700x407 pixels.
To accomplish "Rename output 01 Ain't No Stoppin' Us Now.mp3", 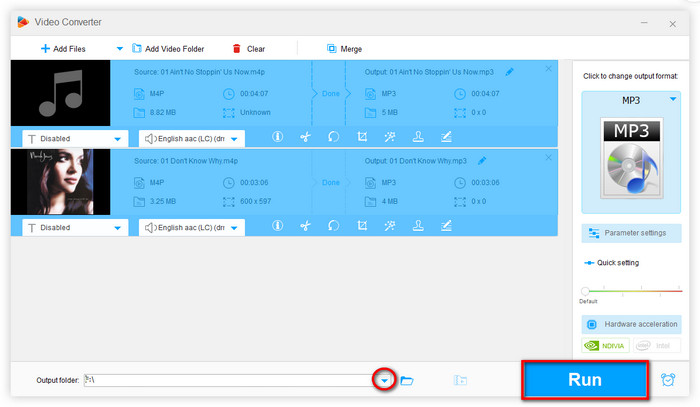I will coord(509,72).
